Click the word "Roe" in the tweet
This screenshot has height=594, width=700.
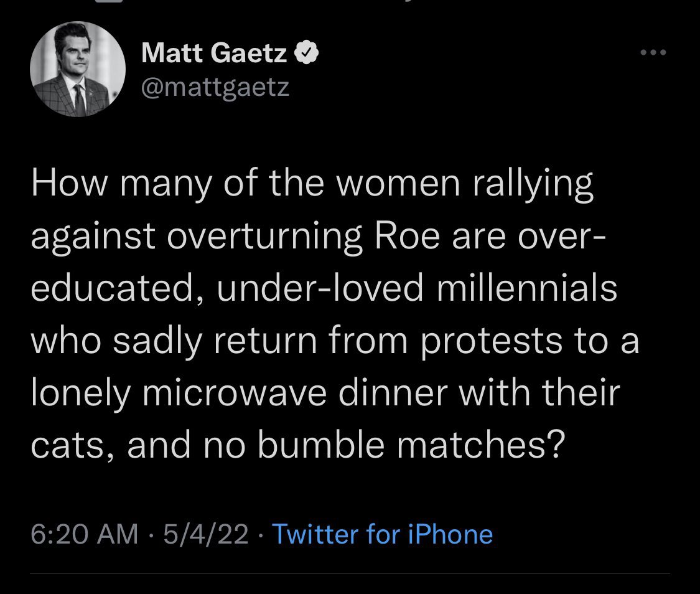(x=407, y=236)
